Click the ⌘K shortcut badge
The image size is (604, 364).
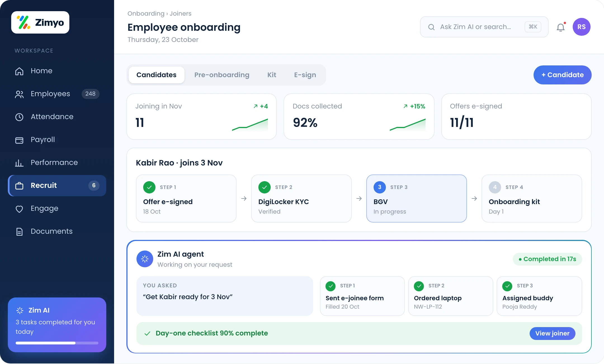pyautogui.click(x=533, y=27)
